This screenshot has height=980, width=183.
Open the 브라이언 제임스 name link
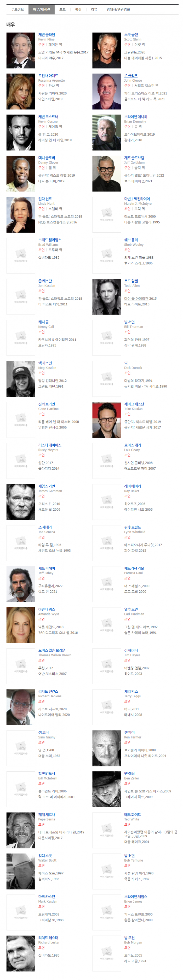point(136,897)
